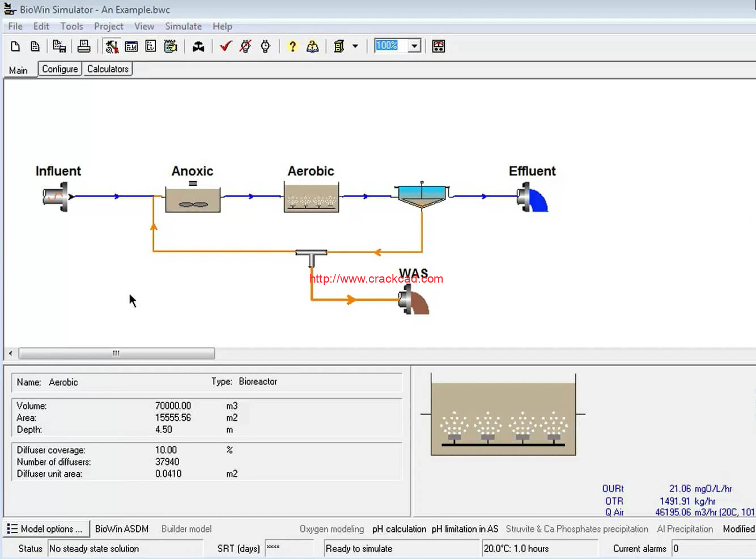The width and height of the screenshot is (756, 559).
Task: Click the notepad notes toolbar icon
Action: tap(171, 46)
